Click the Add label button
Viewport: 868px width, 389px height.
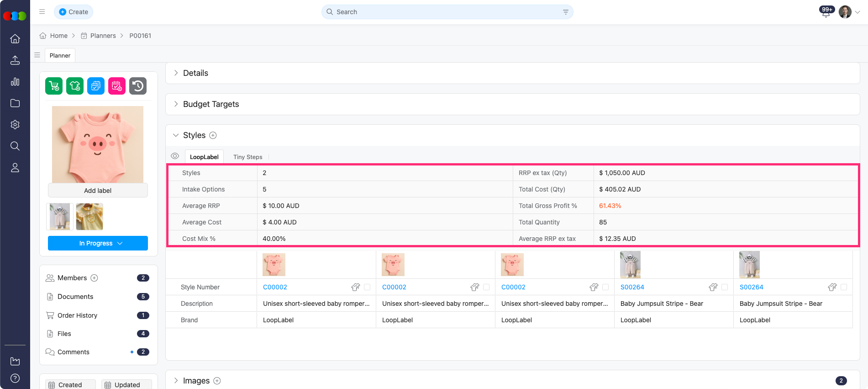pos(98,191)
